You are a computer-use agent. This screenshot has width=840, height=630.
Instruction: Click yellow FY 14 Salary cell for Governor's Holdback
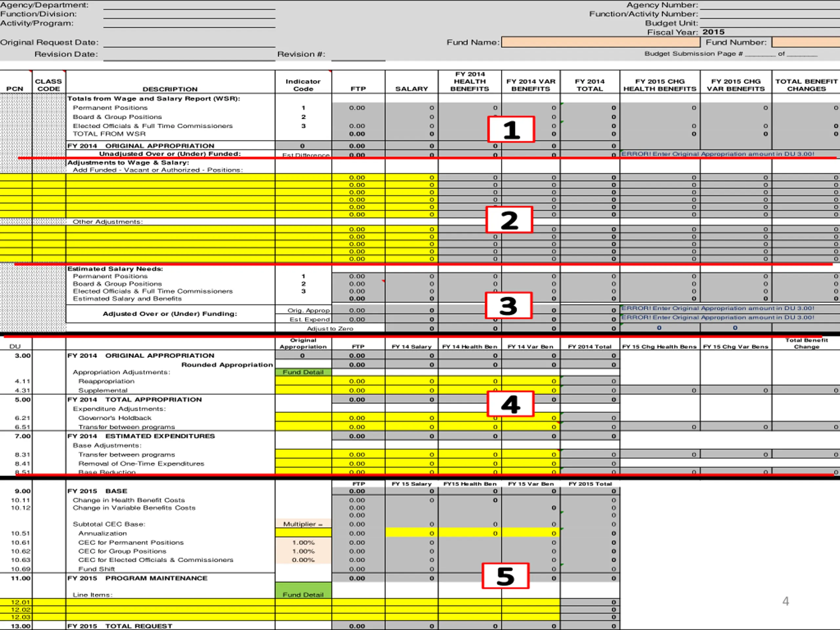(x=412, y=418)
